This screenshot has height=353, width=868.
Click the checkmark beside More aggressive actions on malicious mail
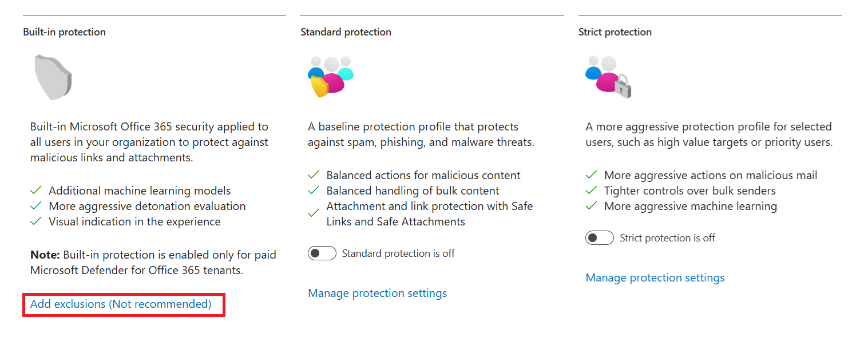(591, 175)
